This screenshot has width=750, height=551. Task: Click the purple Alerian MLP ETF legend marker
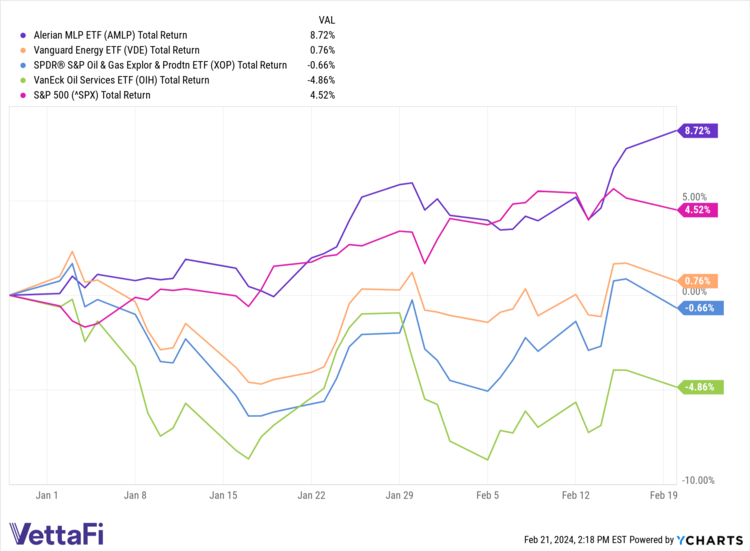pos(24,35)
